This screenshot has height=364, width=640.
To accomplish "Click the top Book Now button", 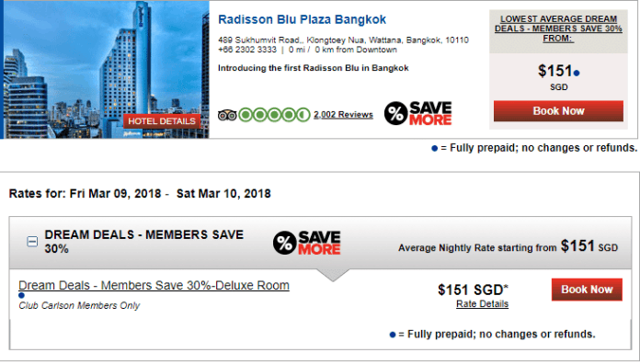I will (558, 111).
